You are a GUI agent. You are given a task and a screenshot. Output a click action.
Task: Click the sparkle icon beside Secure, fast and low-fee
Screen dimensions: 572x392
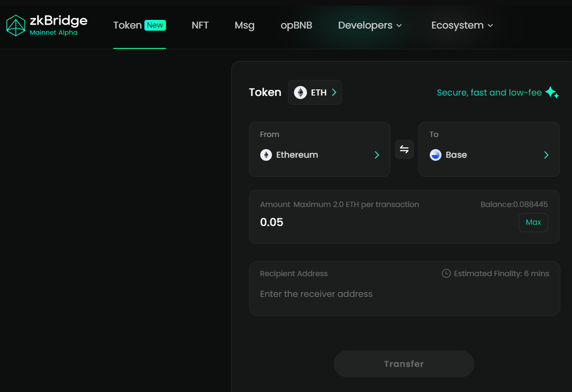click(552, 92)
